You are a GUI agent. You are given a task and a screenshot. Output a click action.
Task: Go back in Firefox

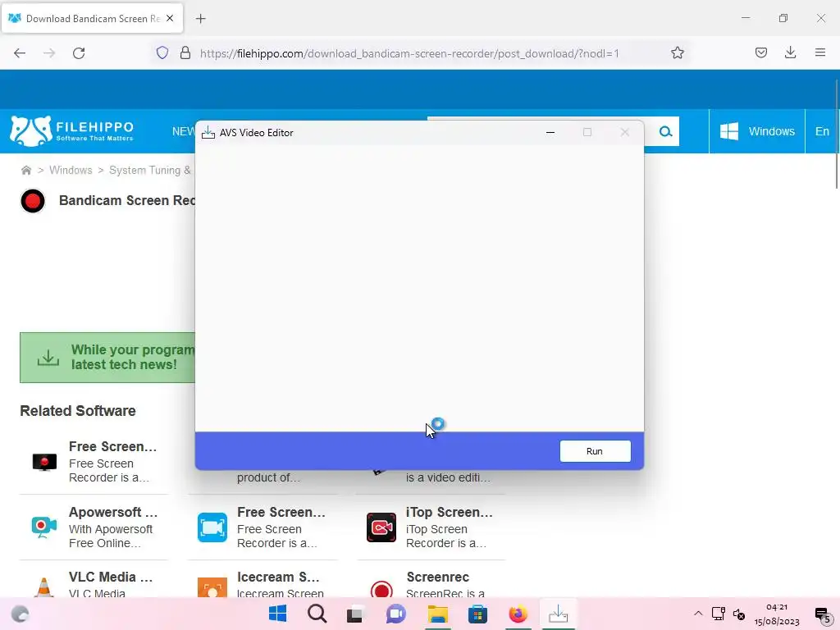20,53
